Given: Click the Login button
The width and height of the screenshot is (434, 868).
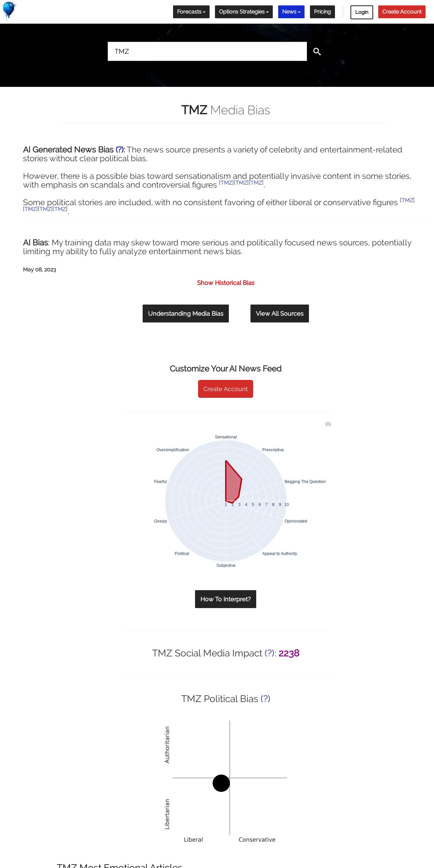Looking at the screenshot, I should [361, 12].
